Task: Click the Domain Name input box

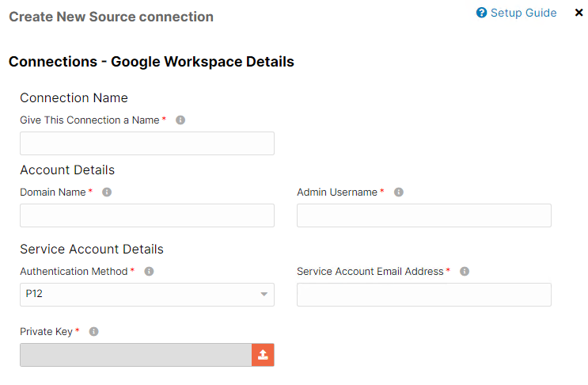Action: 147,215
